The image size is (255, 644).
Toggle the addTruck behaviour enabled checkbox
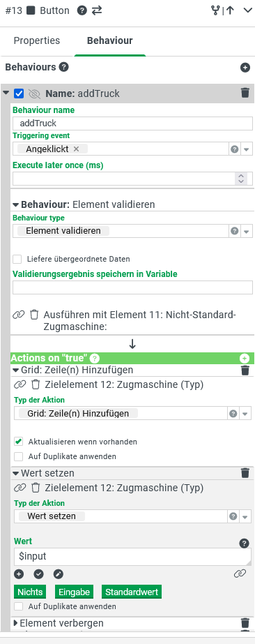[19, 93]
